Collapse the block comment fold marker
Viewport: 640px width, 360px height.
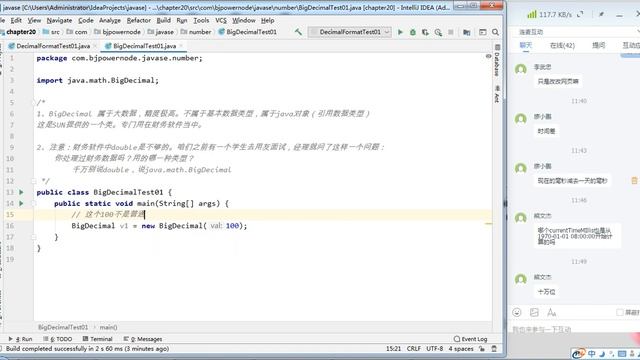coord(34,102)
